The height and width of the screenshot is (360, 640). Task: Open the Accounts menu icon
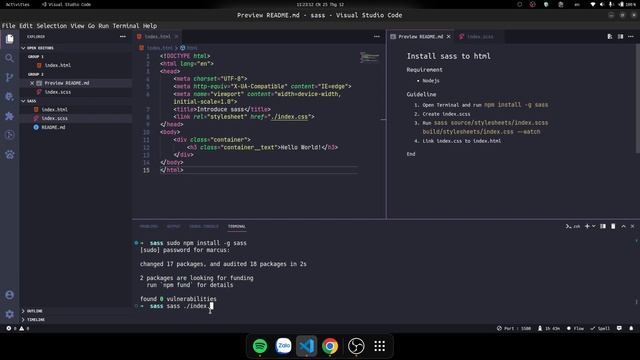9,295
